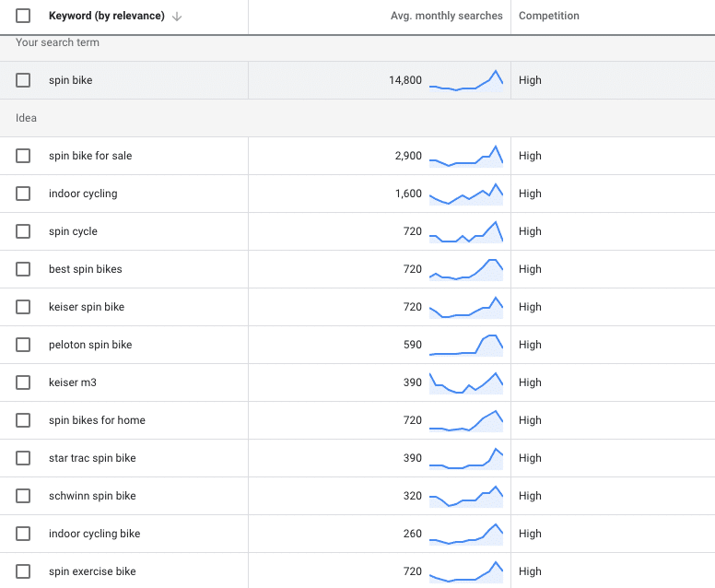This screenshot has width=715, height=588.
Task: Click the trend chart for indoor cycling
Action: point(466,194)
